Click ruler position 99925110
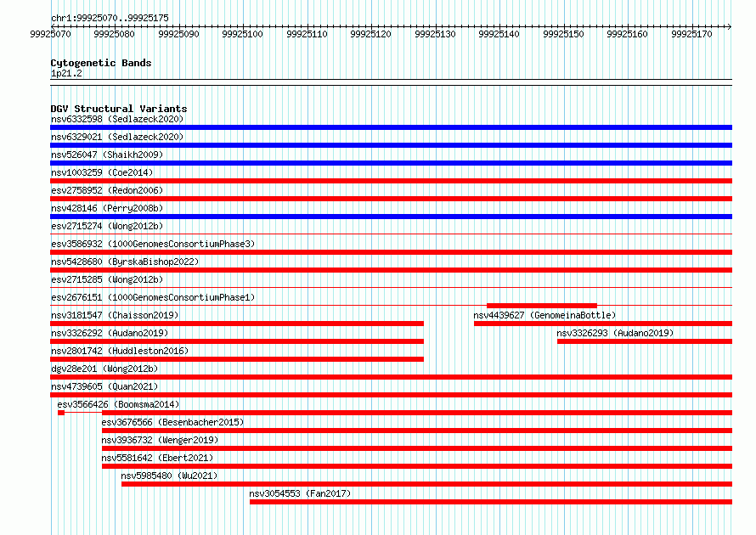This screenshot has width=756, height=535. (307, 34)
